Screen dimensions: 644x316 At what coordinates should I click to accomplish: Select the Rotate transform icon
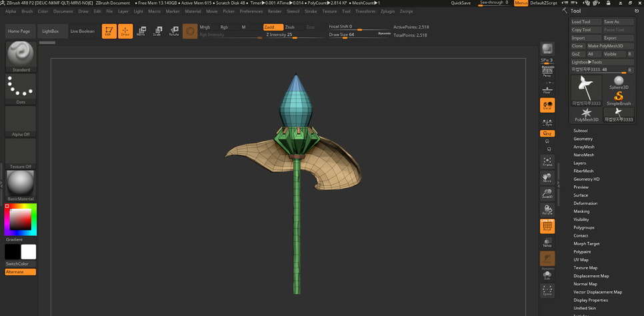pos(173,31)
